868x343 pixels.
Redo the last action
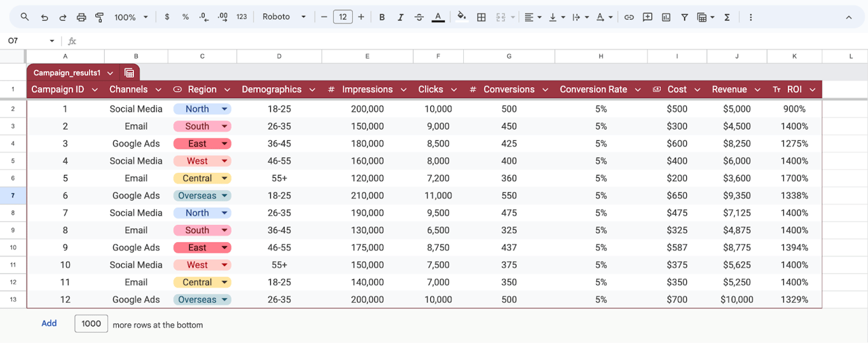click(x=62, y=17)
